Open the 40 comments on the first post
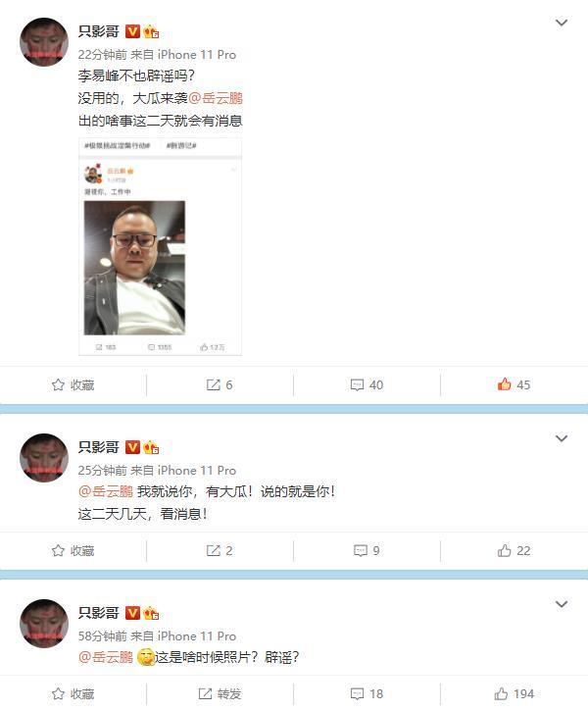 tap(367, 385)
